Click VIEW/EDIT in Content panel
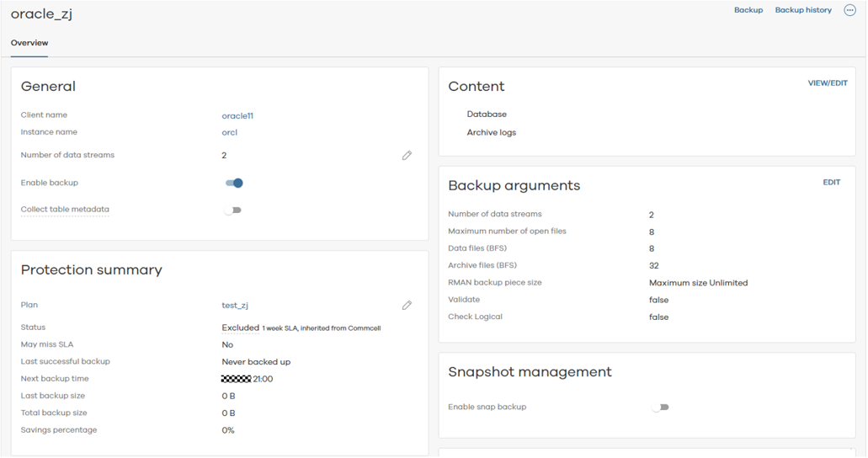This screenshot has width=868, height=458. click(827, 84)
